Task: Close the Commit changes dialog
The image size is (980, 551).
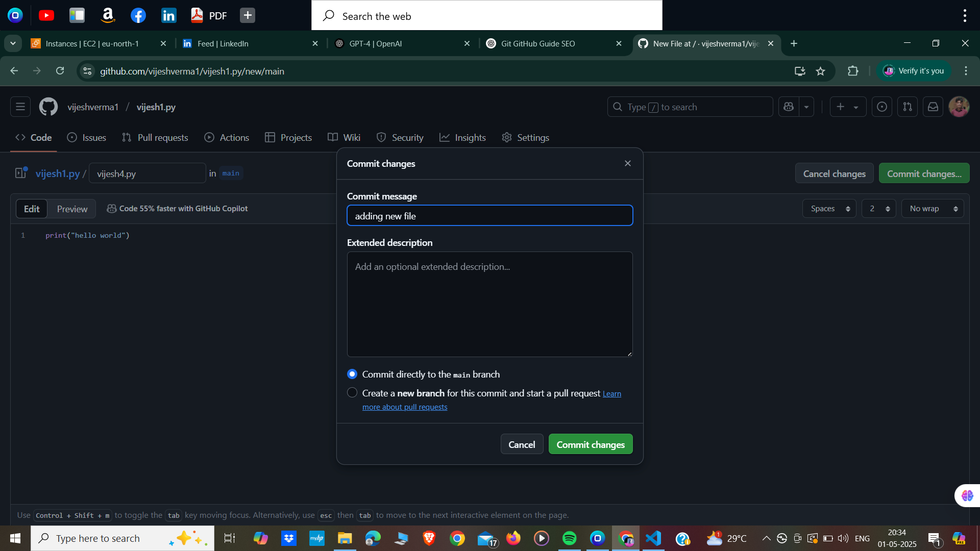Action: tap(628, 163)
